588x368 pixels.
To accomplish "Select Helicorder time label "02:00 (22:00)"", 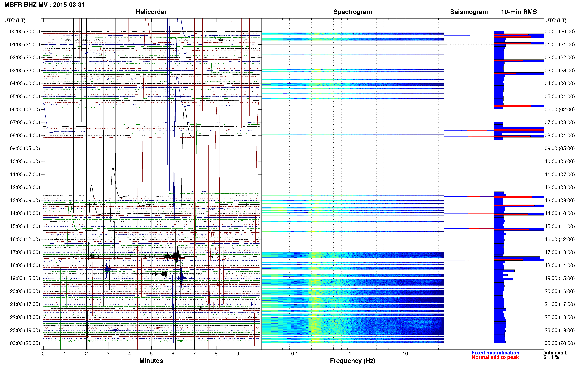I will point(25,57).
